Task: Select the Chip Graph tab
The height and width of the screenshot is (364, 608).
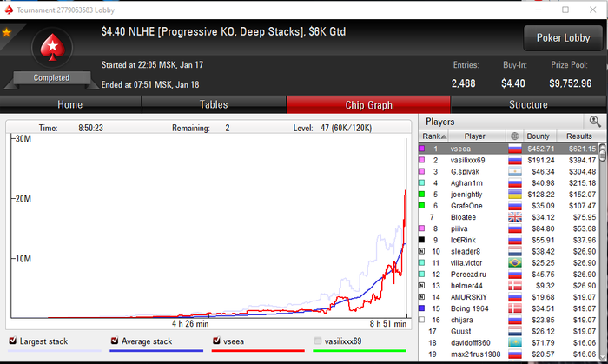Action: point(368,104)
